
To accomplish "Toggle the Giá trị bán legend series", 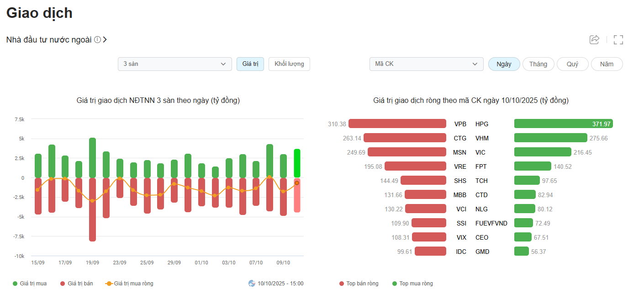I will coord(76,284).
